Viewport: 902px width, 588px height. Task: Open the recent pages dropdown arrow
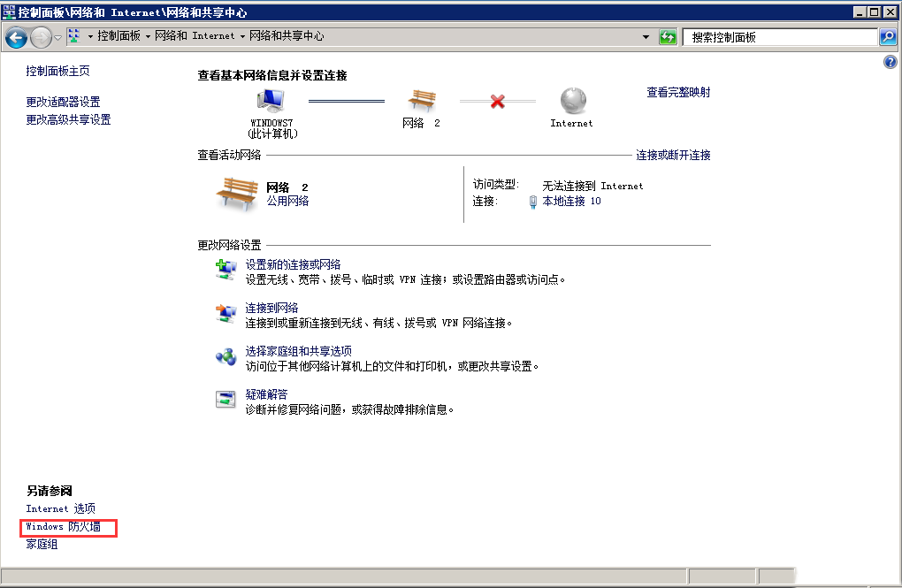57,38
